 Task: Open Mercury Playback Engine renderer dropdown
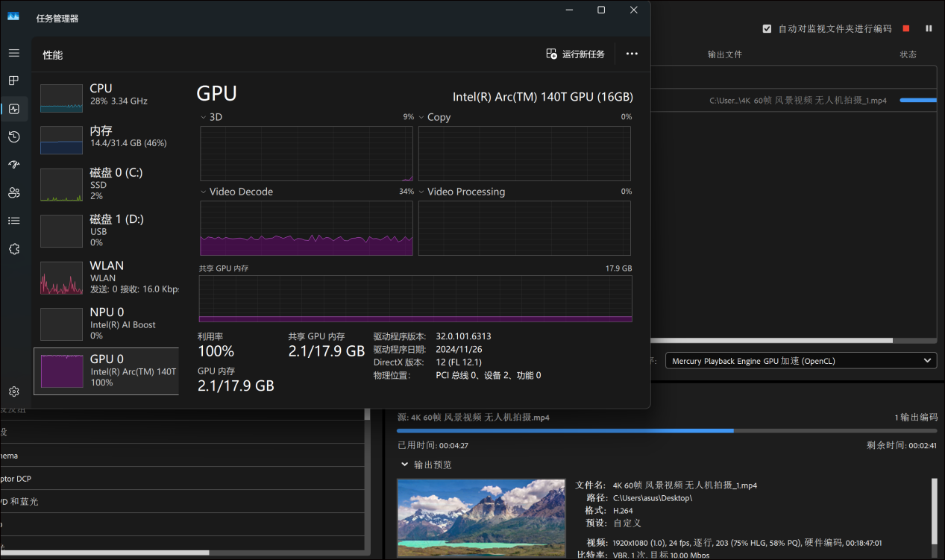point(800,361)
